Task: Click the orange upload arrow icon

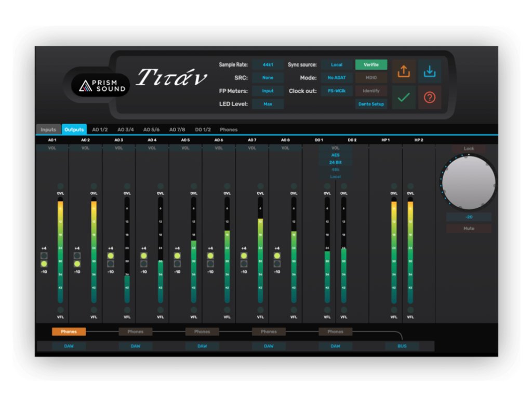Action: (404, 72)
